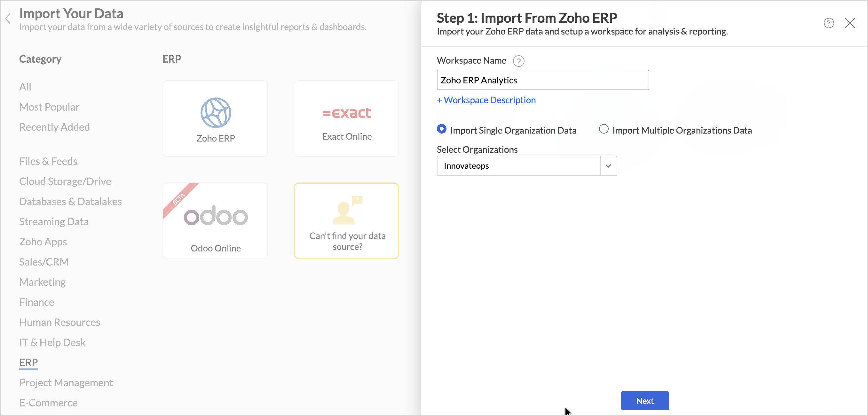Click Workspace Name help tooltip icon
Image resolution: width=868 pixels, height=416 pixels.
pyautogui.click(x=518, y=61)
